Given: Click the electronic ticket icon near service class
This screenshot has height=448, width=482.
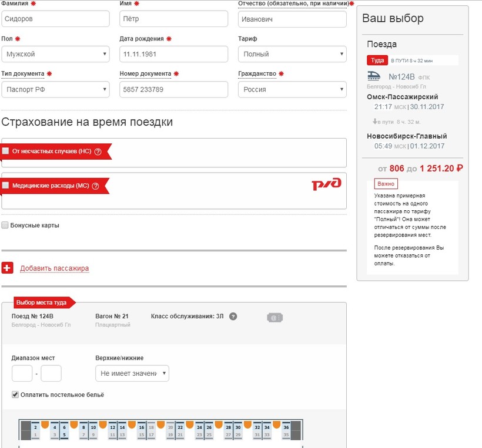Looking at the screenshot, I should point(275,318).
